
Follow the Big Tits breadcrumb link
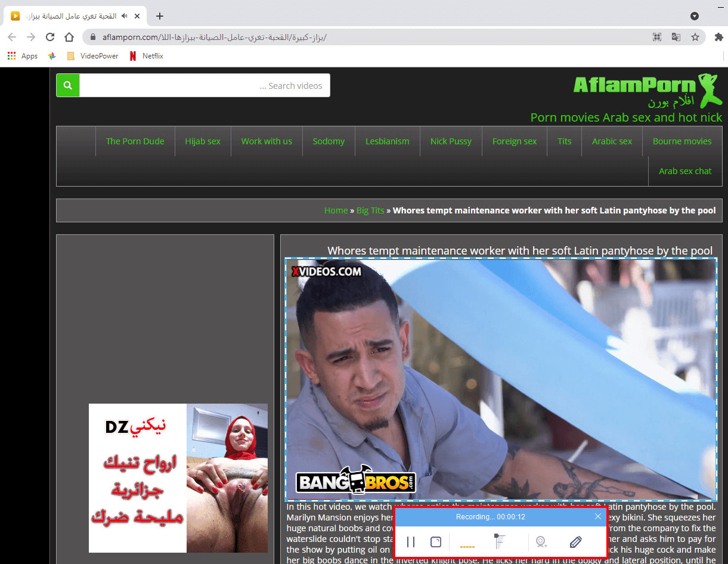click(x=370, y=210)
